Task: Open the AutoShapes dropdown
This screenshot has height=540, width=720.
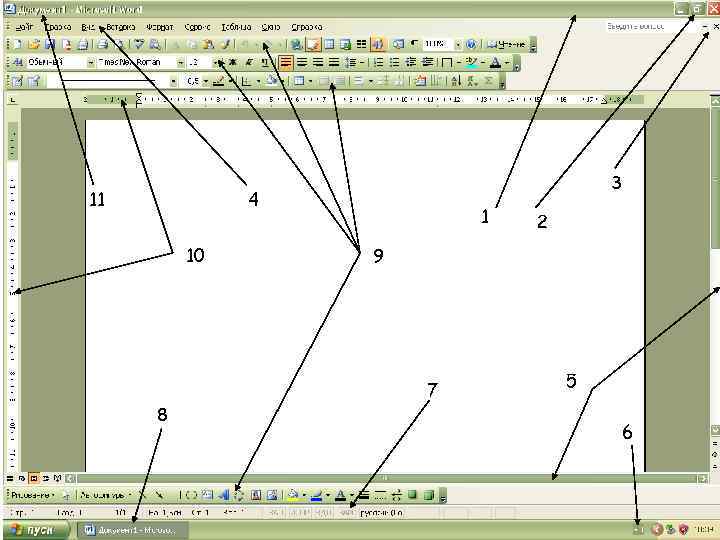Action: pyautogui.click(x=106, y=495)
